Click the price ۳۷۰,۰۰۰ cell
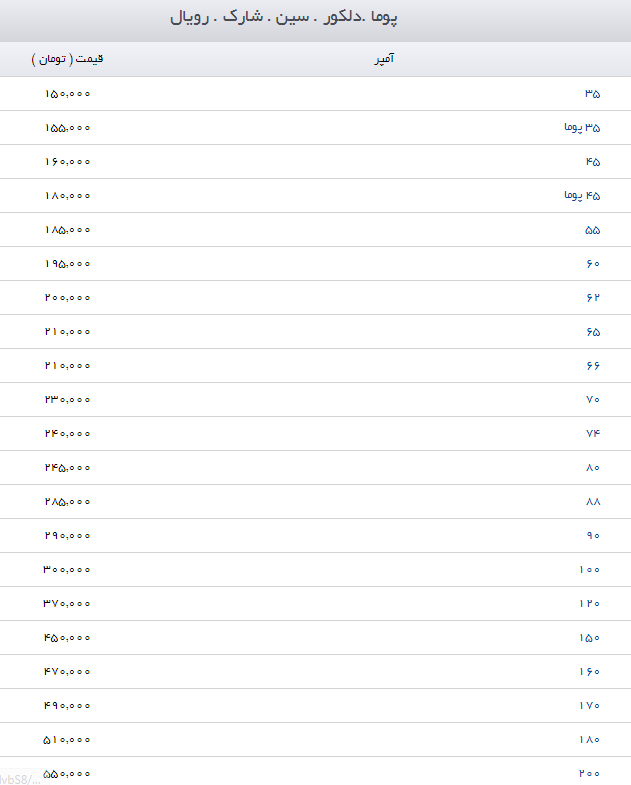 click(x=67, y=604)
